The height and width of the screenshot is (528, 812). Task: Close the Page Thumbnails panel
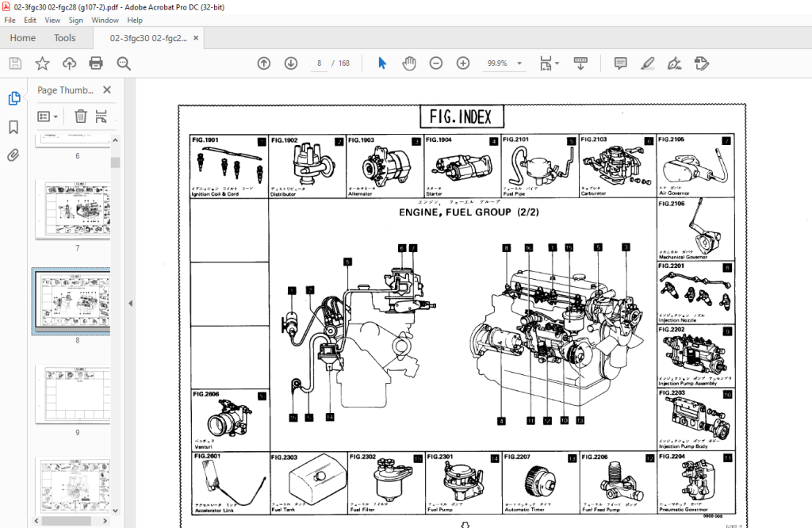tap(107, 90)
